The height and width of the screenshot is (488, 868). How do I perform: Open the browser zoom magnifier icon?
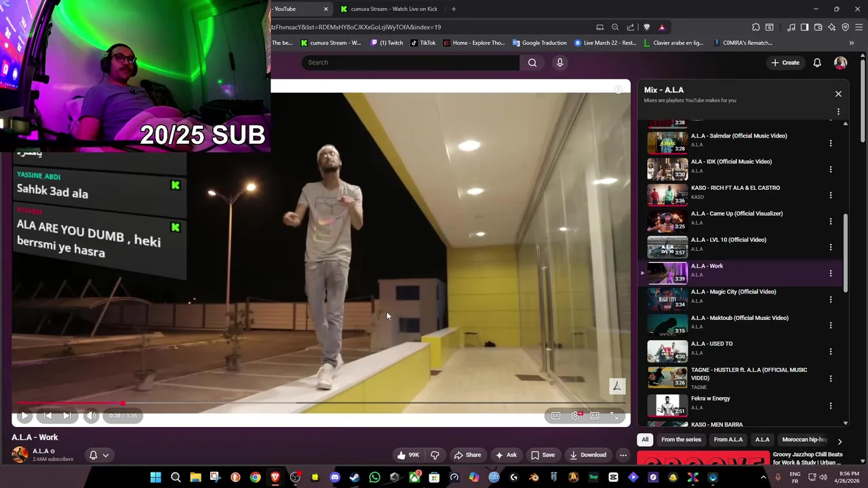(615, 27)
